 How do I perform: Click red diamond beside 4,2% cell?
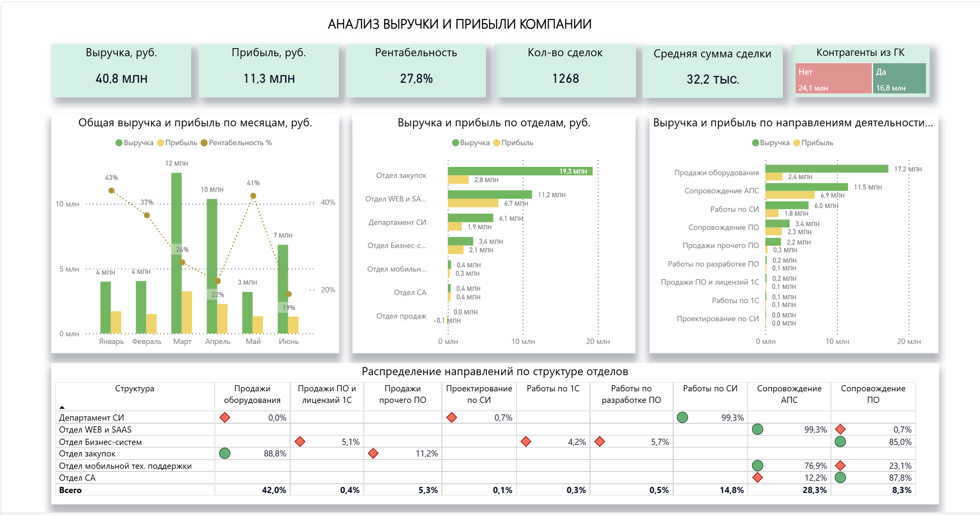click(526, 441)
